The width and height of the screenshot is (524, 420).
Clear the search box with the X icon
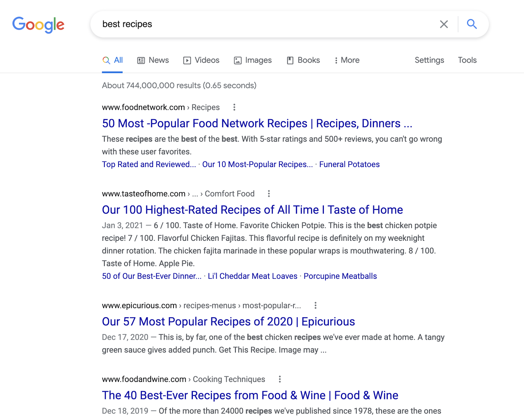[444, 24]
